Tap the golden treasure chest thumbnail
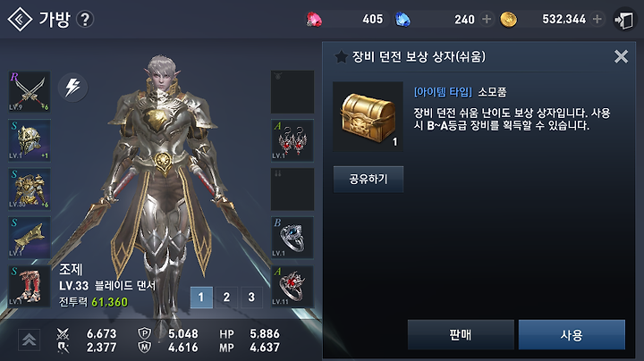This screenshot has width=644, height=361. (368, 117)
